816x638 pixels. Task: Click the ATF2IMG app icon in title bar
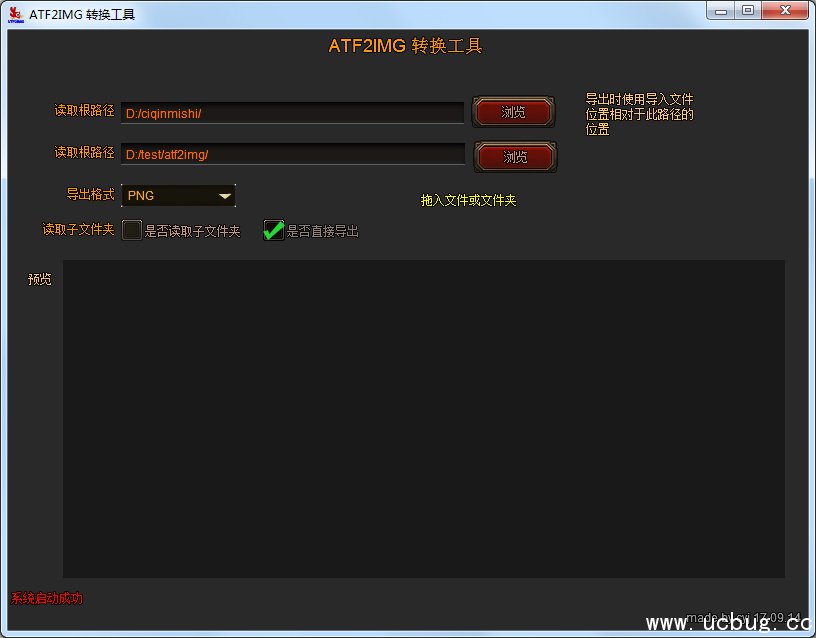[x=15, y=14]
